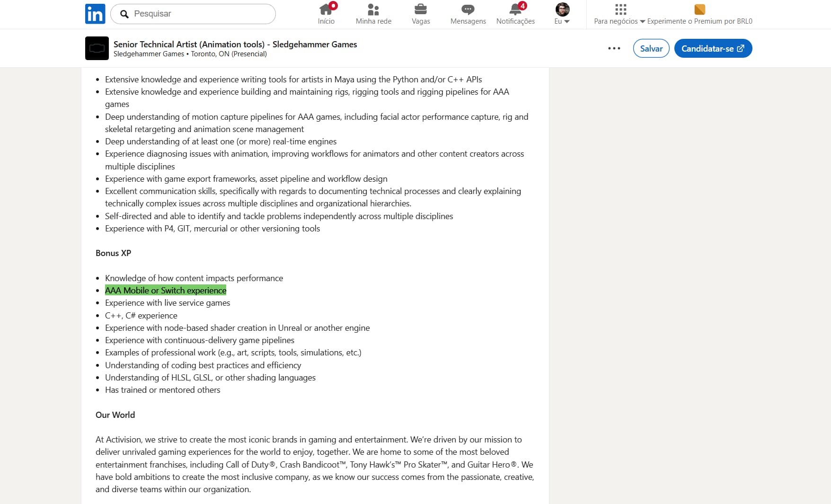Open the Notificações bell icon

coord(515,9)
